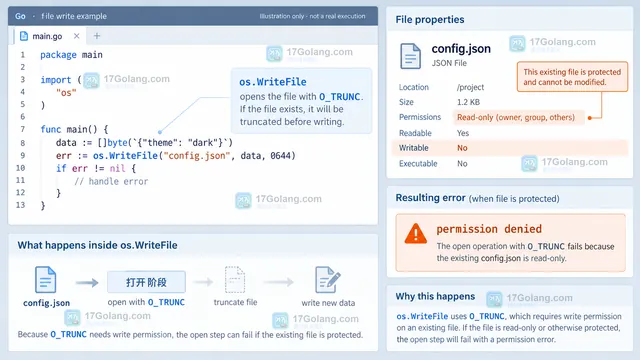640x360 pixels.
Task: Click the dashed truncate file icon
Action: point(235,279)
